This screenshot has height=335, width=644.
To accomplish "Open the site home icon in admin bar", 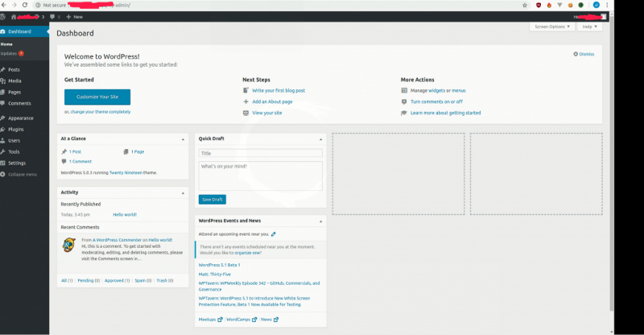I will (x=14, y=17).
